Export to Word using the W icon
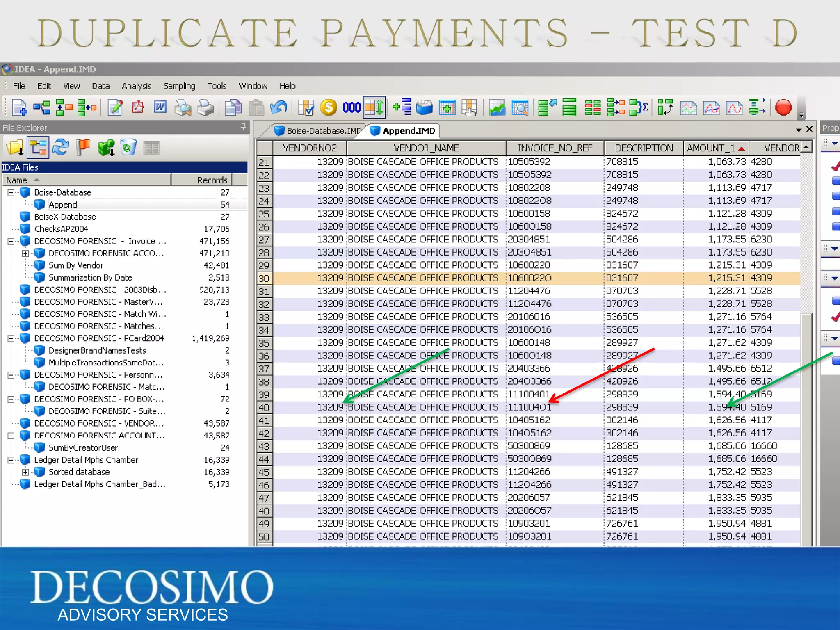This screenshot has width=840, height=630. click(x=160, y=108)
